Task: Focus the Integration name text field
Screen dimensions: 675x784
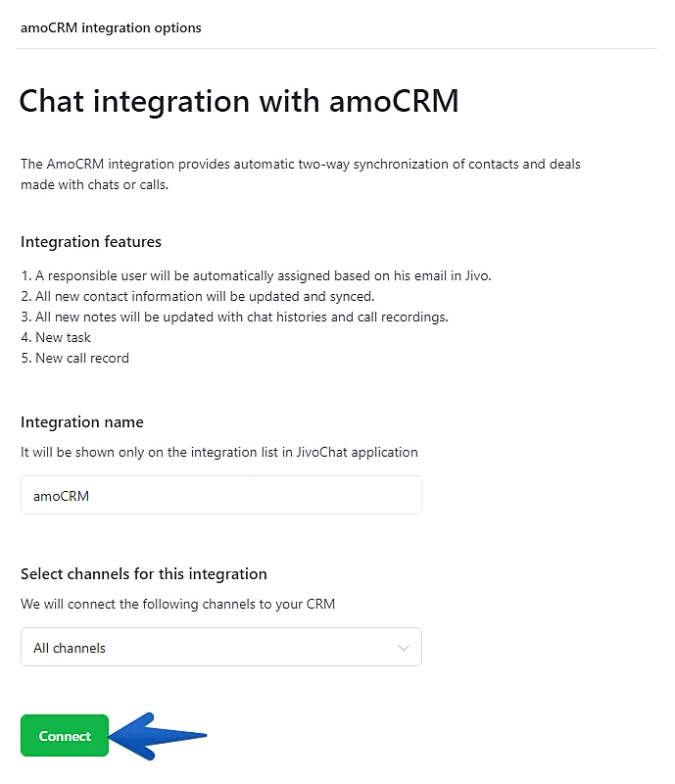Action: tap(220, 496)
